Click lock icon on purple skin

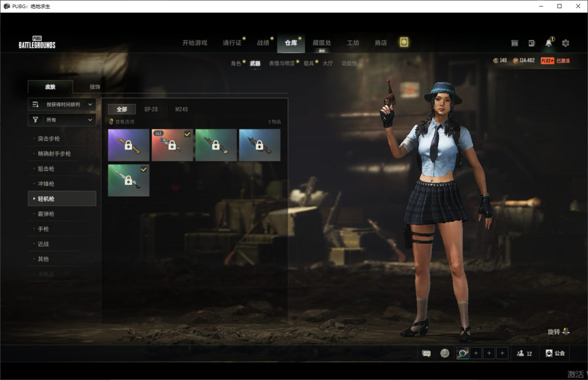point(128,145)
